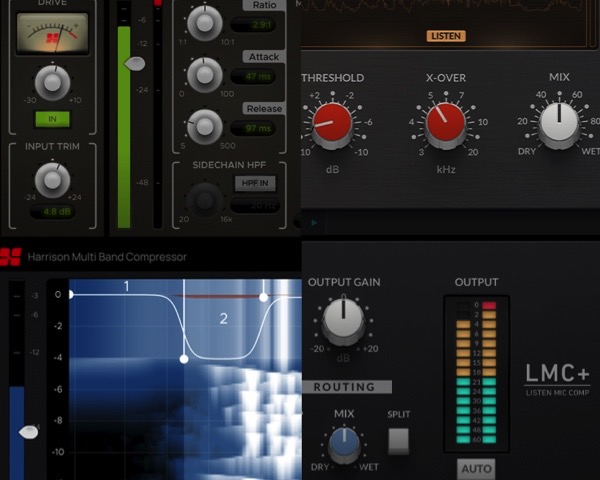Screen dimensions: 600x480
Task: Select band 2 label in graph
Action: [x=224, y=318]
